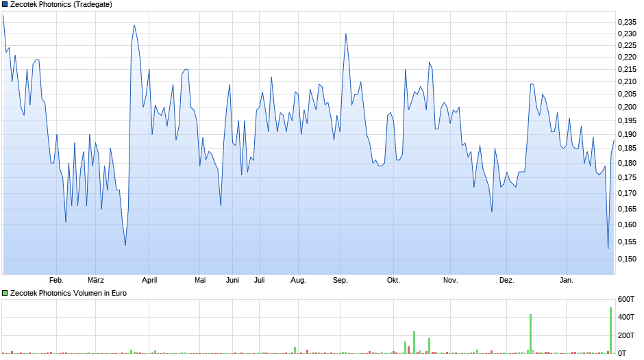Click the 0,210 price axis value
Image resolution: width=644 pixels, height=360 pixels.
coord(627,81)
